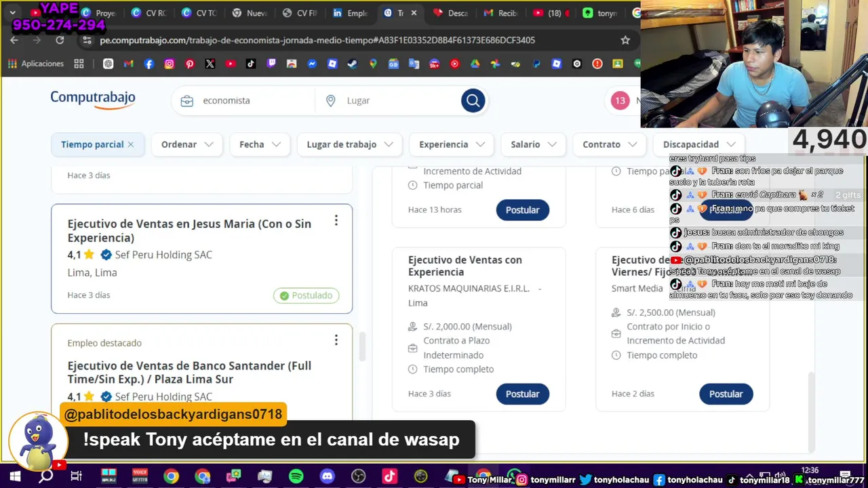Image resolution: width=868 pixels, height=488 pixels.
Task: Expand the Discapacidad filter dropdown
Action: [x=699, y=144]
